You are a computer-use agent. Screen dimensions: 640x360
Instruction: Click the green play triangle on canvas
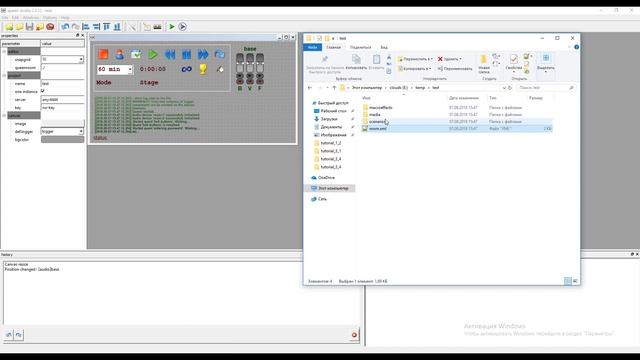153,54
